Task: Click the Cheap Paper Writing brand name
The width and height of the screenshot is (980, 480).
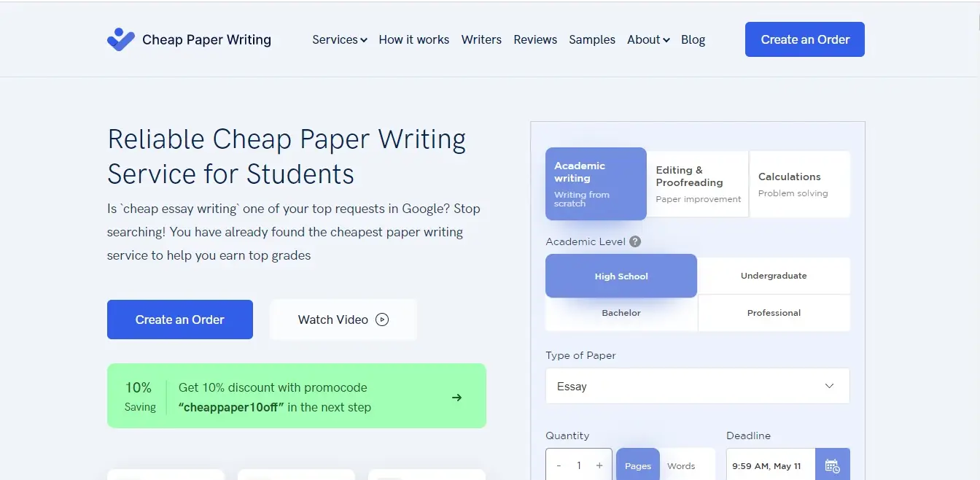Action: coord(206,39)
